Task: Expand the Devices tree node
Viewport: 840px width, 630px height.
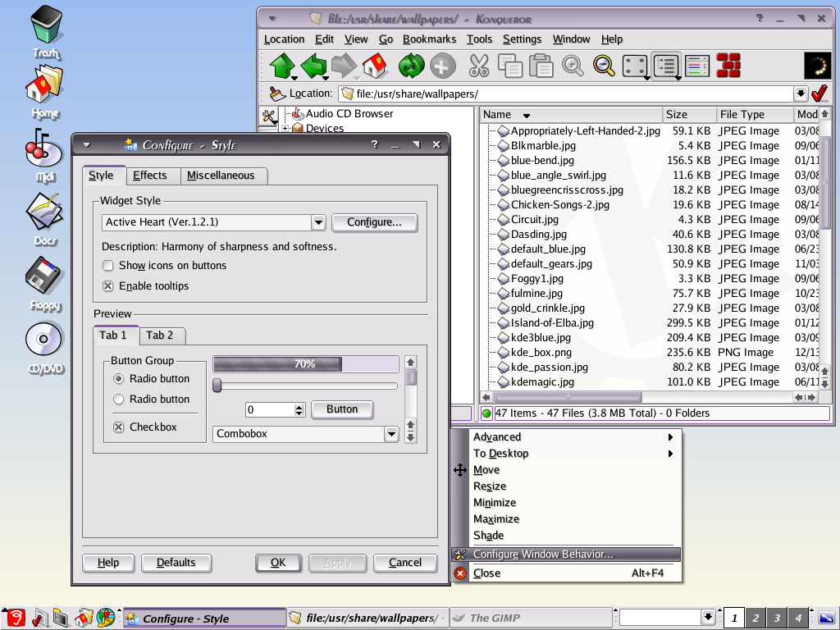Action: pyautogui.click(x=285, y=128)
